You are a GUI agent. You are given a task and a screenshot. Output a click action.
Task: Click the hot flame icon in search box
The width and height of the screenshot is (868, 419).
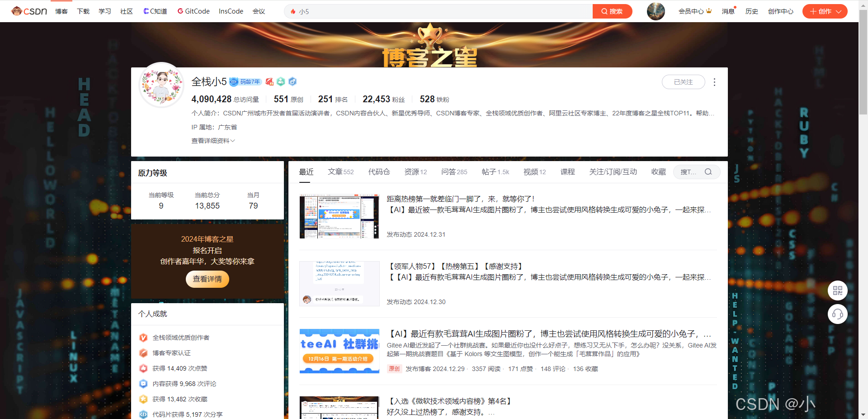pos(293,11)
